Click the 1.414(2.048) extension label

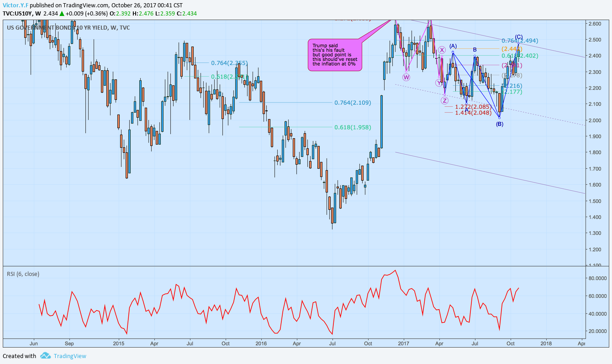coord(473,113)
